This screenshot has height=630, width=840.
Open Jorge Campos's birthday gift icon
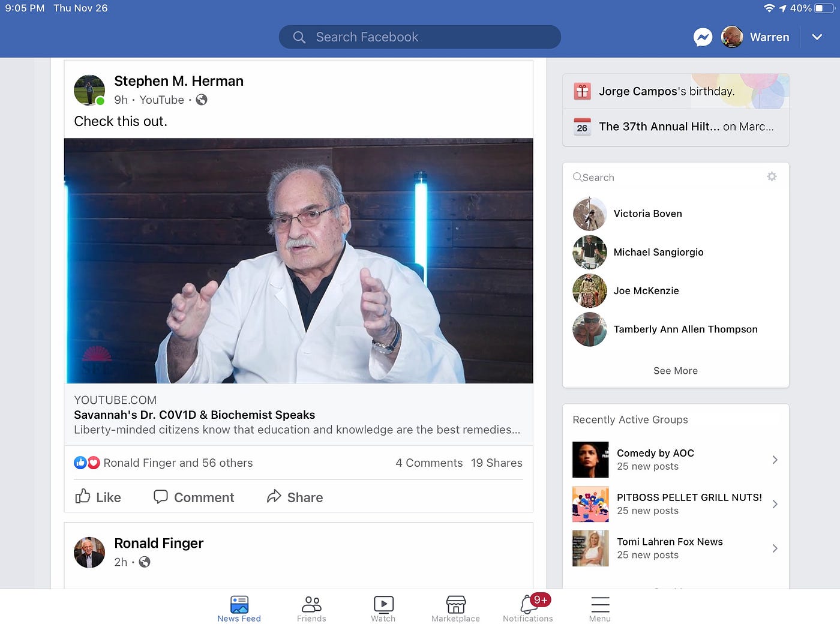point(582,91)
